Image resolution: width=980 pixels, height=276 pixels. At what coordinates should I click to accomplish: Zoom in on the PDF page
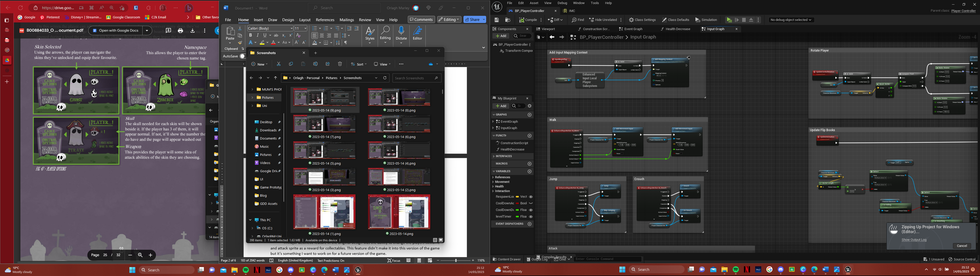pos(150,255)
